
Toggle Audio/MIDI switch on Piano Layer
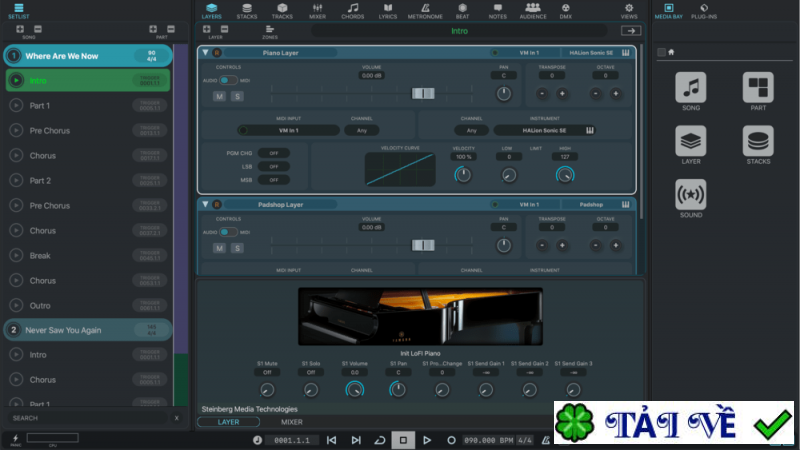[228, 79]
